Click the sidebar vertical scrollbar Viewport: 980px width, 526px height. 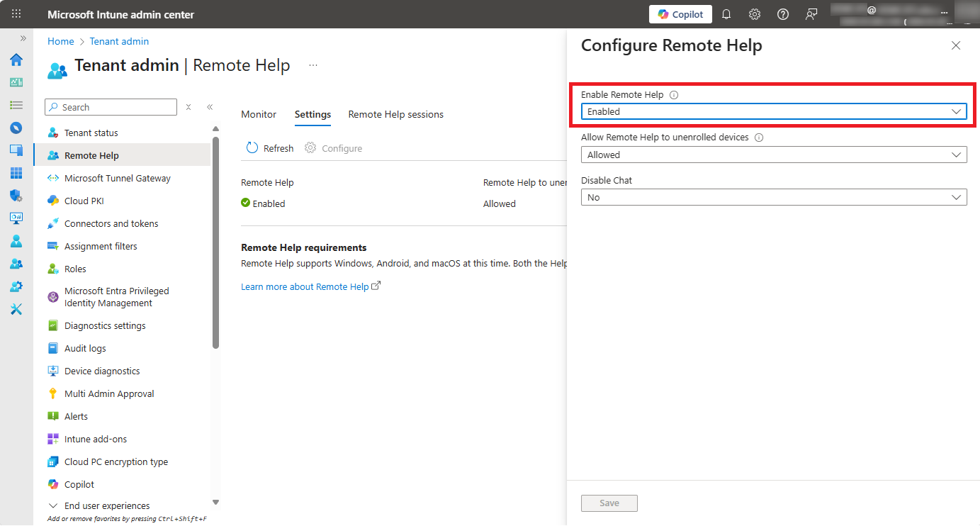[x=216, y=241]
